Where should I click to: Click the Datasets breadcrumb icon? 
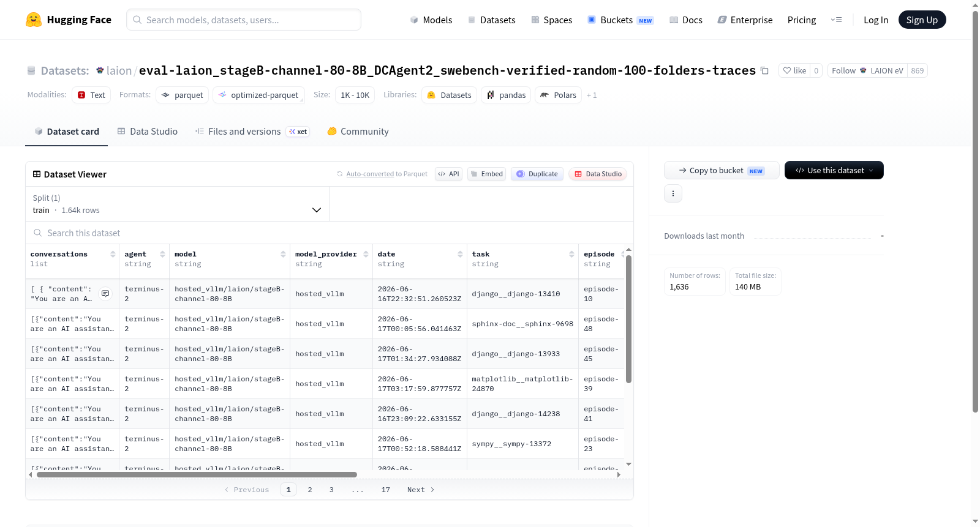tap(31, 70)
